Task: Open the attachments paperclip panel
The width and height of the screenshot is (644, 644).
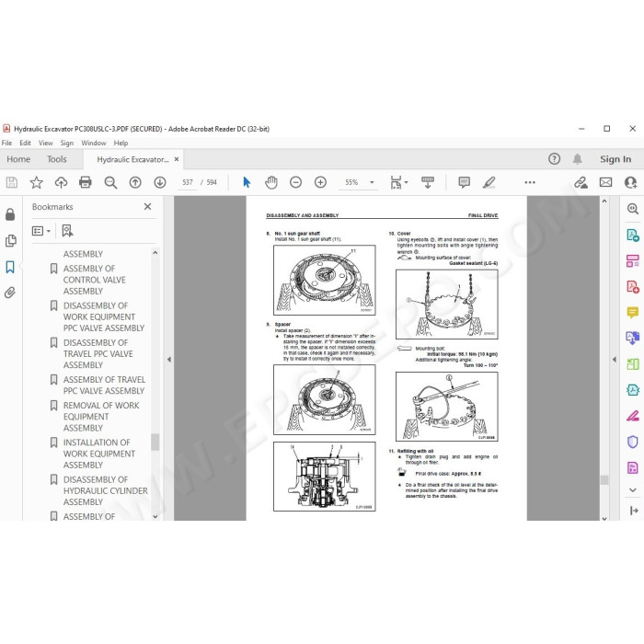Action: [x=10, y=293]
